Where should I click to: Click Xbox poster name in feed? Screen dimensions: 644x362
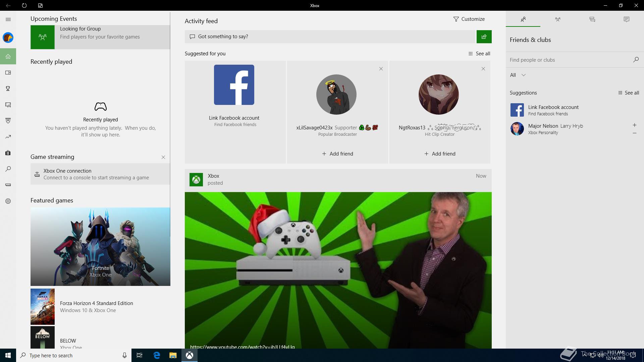[x=213, y=176]
